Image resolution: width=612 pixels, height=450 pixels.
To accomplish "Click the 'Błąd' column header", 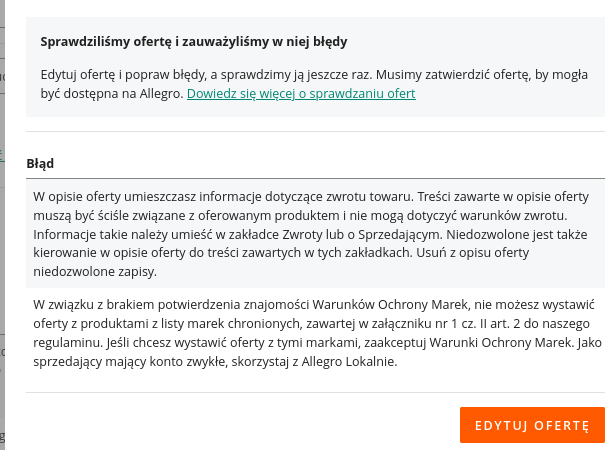I will (x=40, y=163).
